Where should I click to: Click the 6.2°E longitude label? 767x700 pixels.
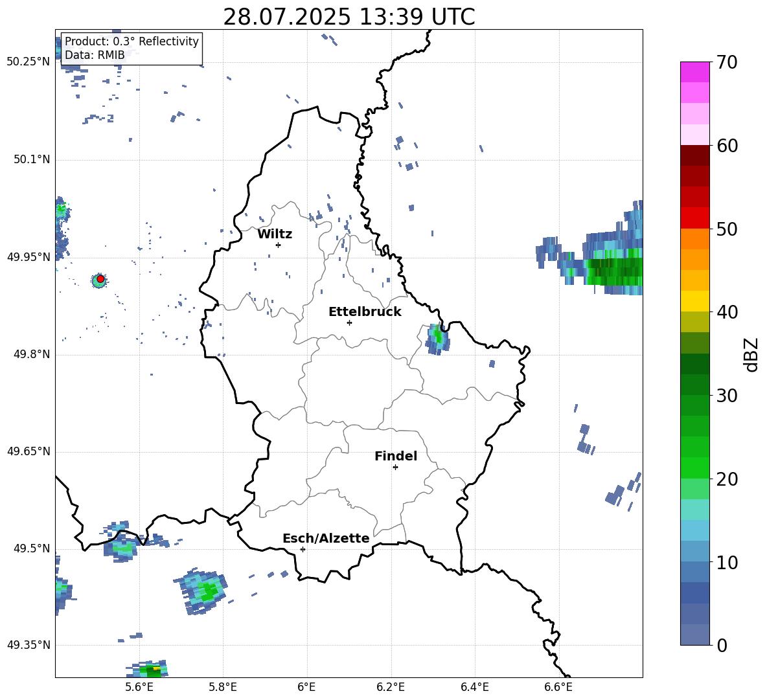coord(391,687)
